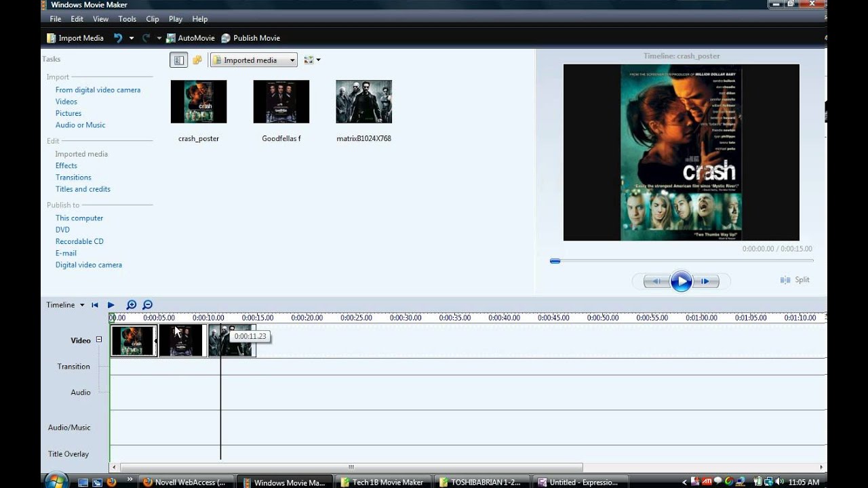Click the E-mail publish link

(66, 253)
